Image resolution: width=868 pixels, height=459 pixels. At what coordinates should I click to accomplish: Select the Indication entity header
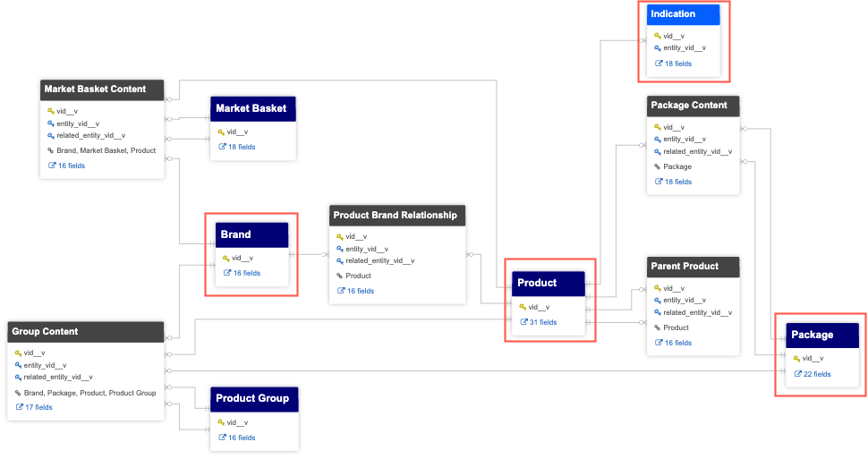coord(685,14)
